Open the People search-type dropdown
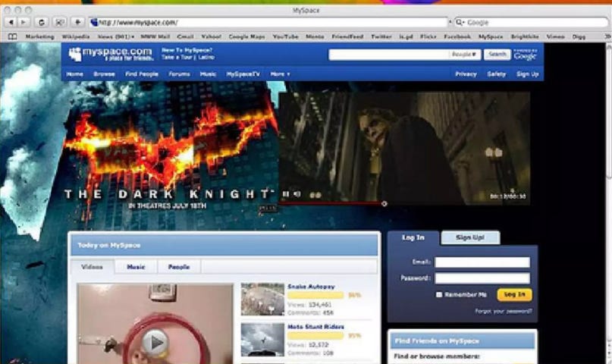This screenshot has height=364, width=612. pyautogui.click(x=464, y=55)
